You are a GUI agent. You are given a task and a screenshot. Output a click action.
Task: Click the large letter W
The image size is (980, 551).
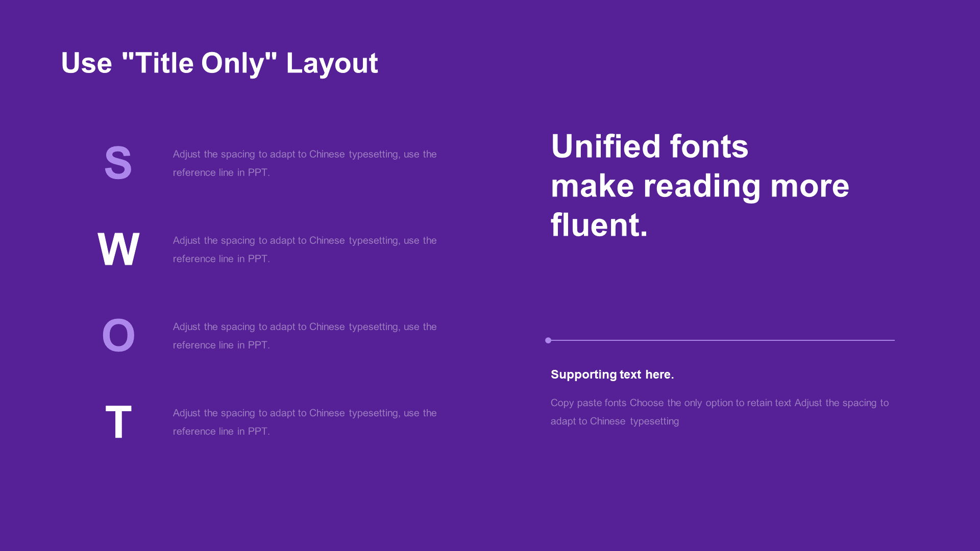(x=118, y=249)
